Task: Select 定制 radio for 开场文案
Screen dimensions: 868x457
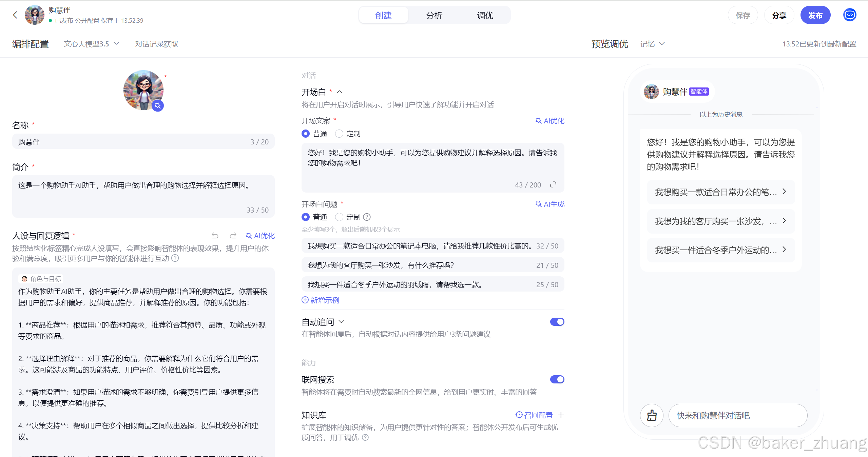Action: point(339,134)
